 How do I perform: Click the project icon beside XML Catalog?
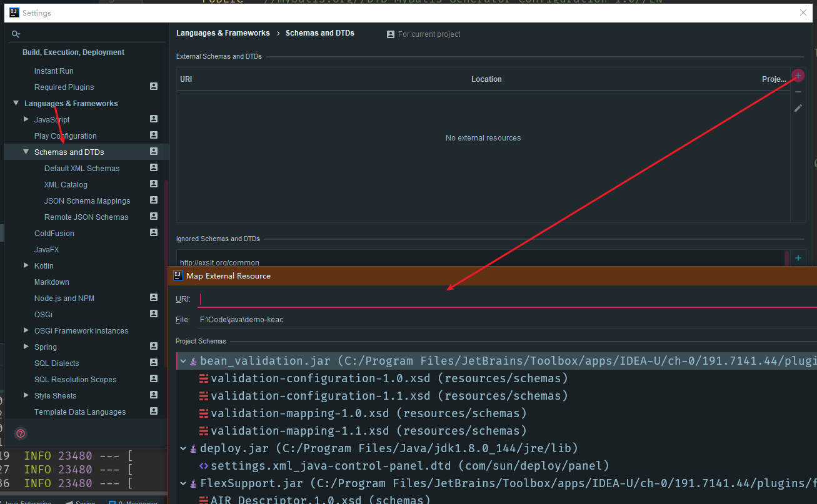point(154,184)
